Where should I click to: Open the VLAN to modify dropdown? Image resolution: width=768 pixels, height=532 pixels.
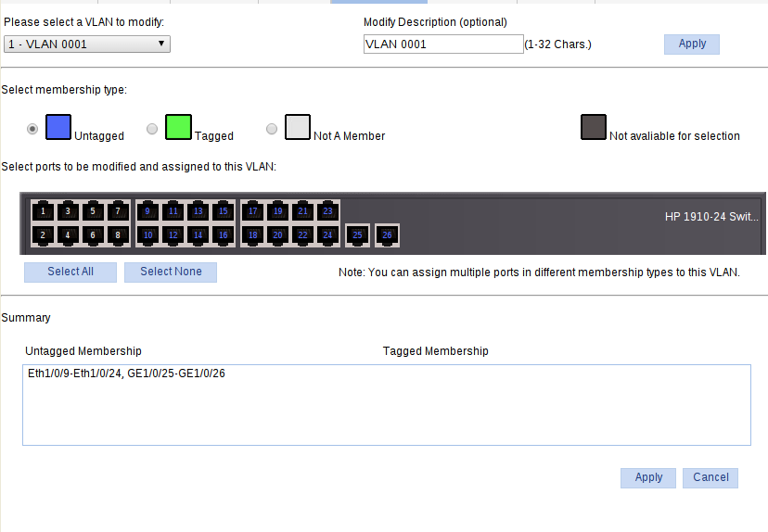(x=87, y=44)
